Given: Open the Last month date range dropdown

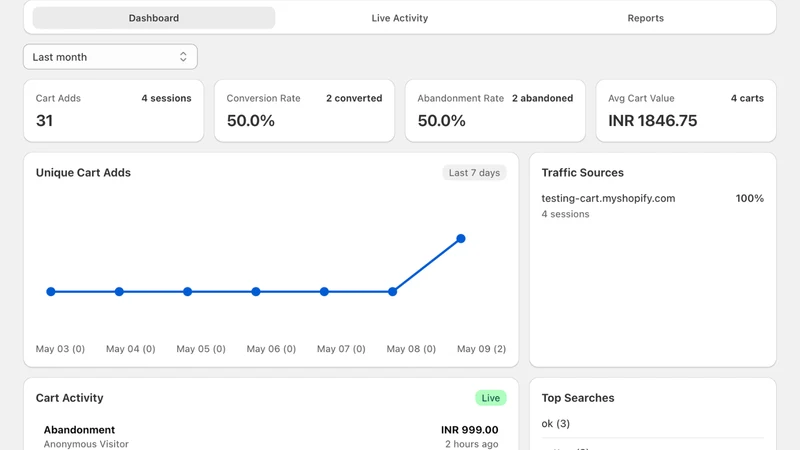Looking at the screenshot, I should coord(110,57).
